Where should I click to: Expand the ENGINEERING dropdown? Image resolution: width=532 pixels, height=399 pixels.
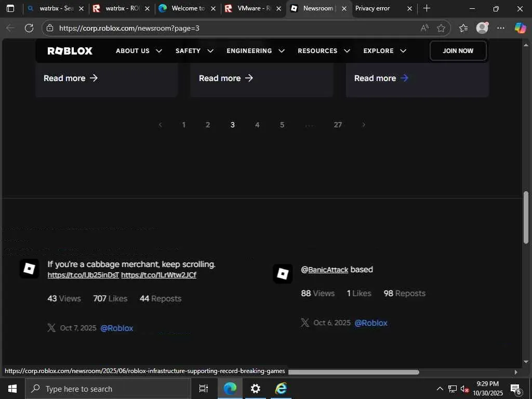coord(256,51)
